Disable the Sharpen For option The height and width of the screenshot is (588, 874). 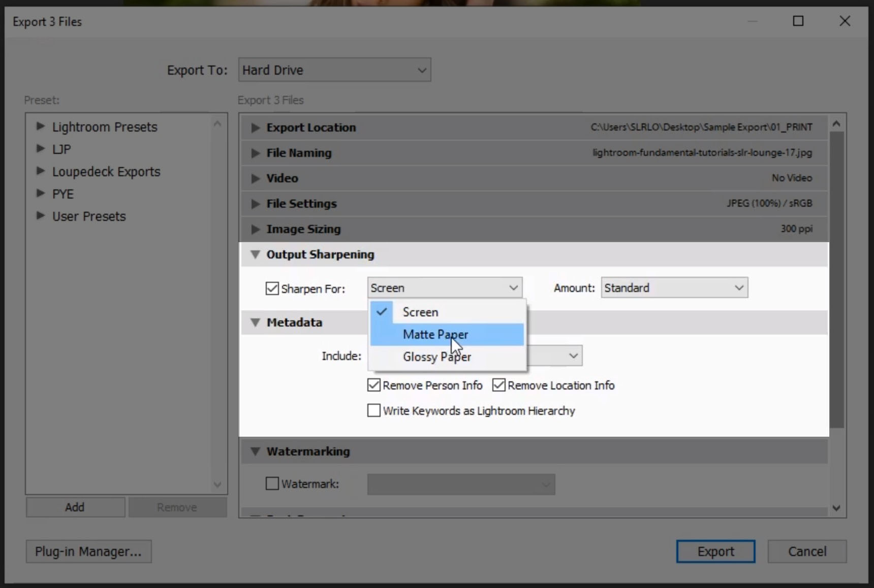coord(272,288)
